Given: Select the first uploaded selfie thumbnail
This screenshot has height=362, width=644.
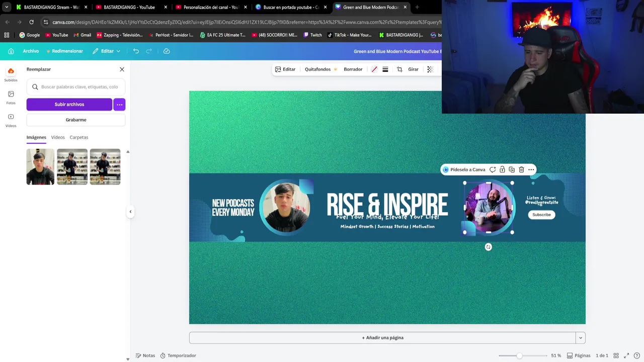Looking at the screenshot, I should [x=40, y=166].
